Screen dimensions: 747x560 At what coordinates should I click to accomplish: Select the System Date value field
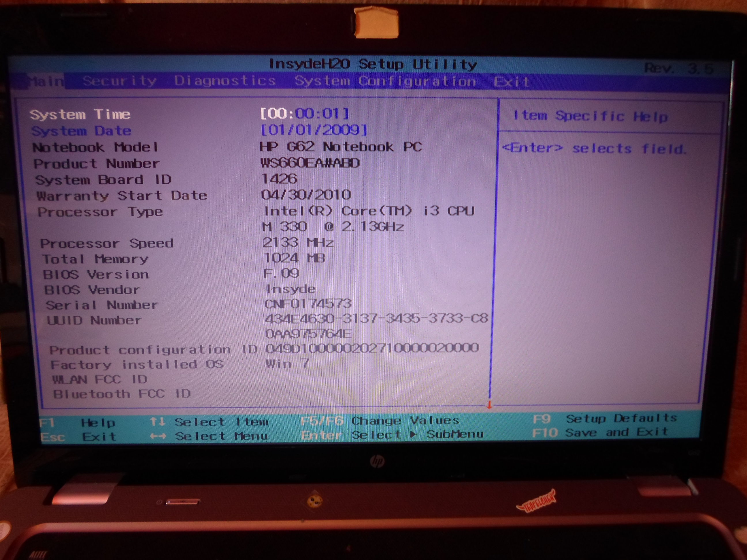click(x=314, y=130)
